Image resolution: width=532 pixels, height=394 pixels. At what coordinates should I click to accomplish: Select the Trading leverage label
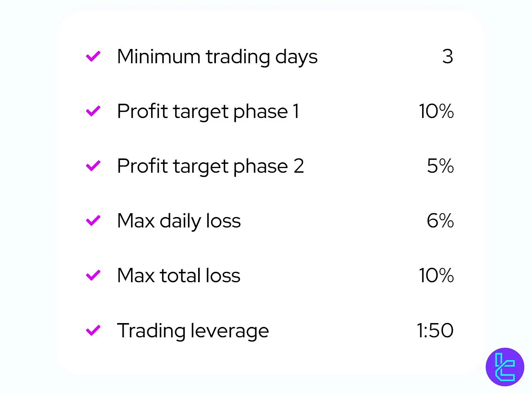[x=193, y=331]
